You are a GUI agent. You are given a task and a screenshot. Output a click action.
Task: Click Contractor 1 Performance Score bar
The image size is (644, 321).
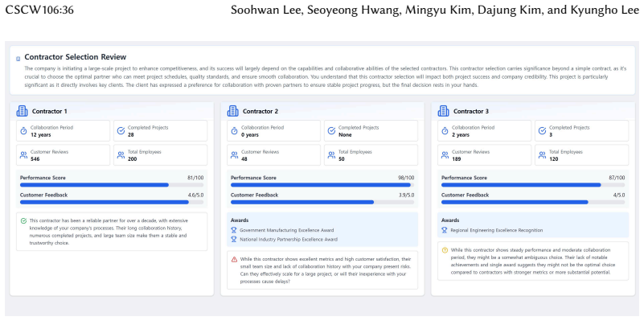112,185
